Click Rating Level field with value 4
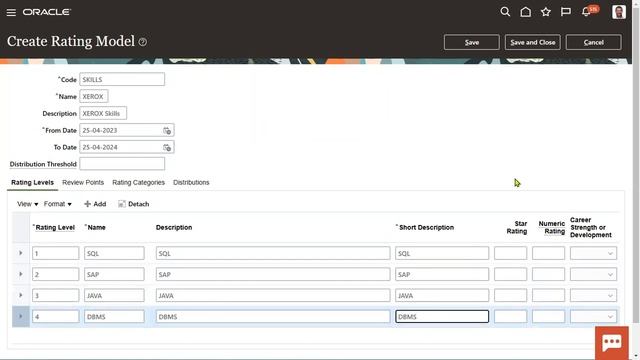The height and width of the screenshot is (360, 640). pos(56,316)
